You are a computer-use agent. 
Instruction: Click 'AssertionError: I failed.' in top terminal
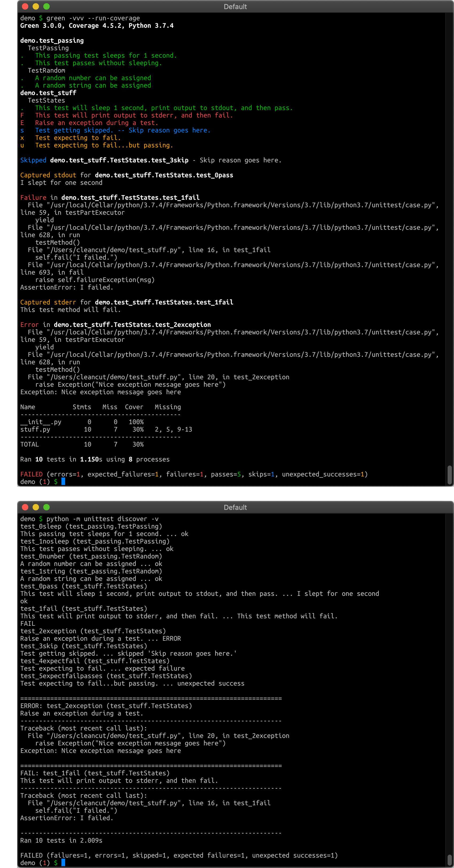(x=67, y=287)
